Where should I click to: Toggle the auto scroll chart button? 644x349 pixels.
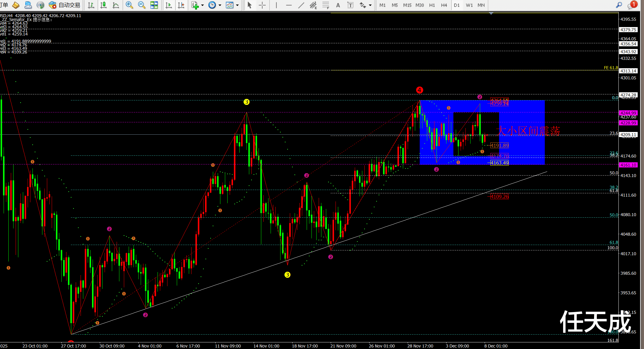169,5
